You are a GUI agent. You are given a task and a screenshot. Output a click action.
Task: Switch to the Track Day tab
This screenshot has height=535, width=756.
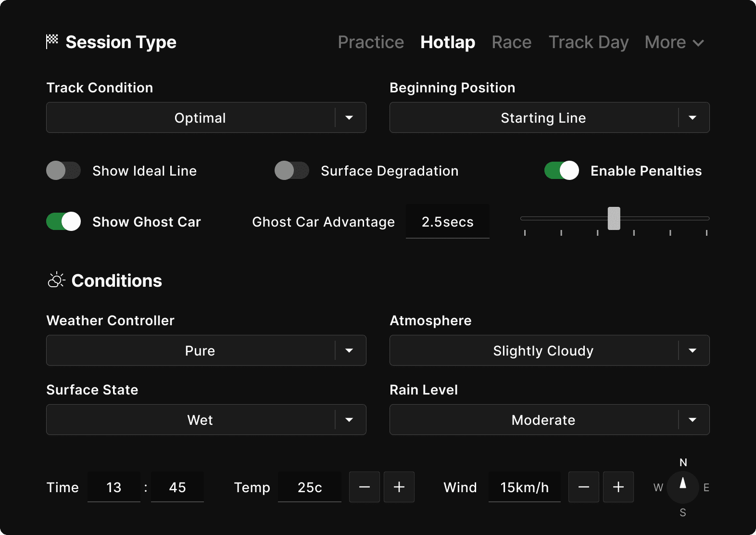(589, 42)
